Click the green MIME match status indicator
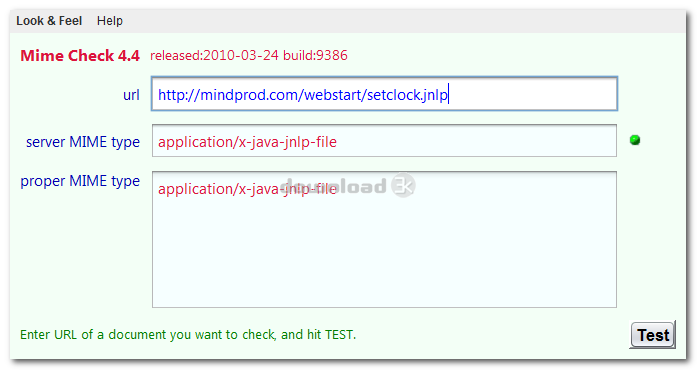This screenshot has width=697, height=370. (635, 140)
